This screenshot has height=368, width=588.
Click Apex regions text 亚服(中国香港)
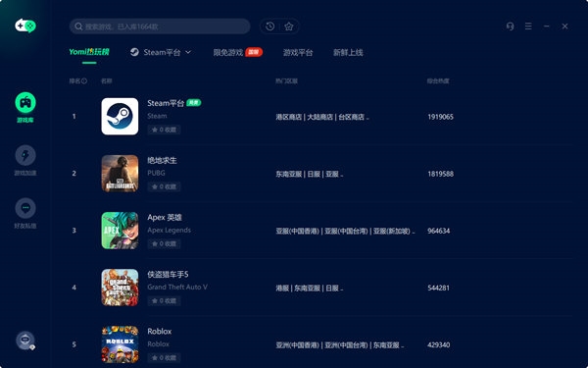298,231
